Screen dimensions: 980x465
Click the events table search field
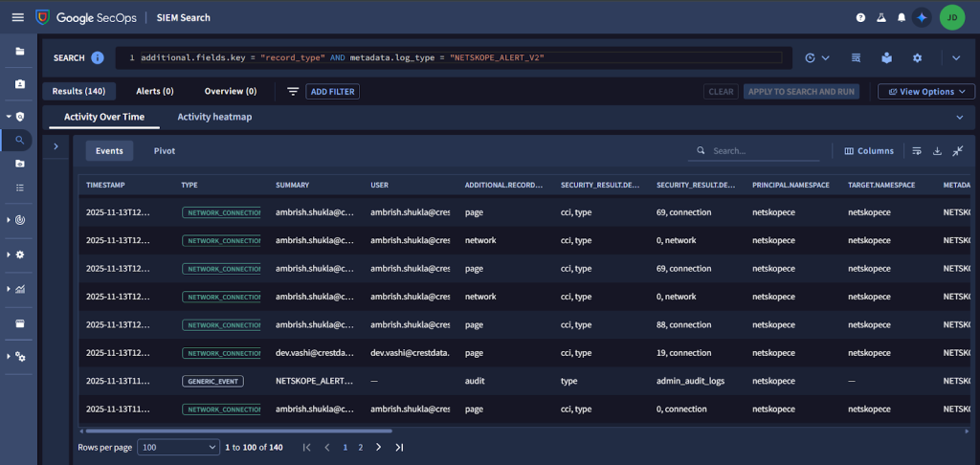[x=756, y=151]
